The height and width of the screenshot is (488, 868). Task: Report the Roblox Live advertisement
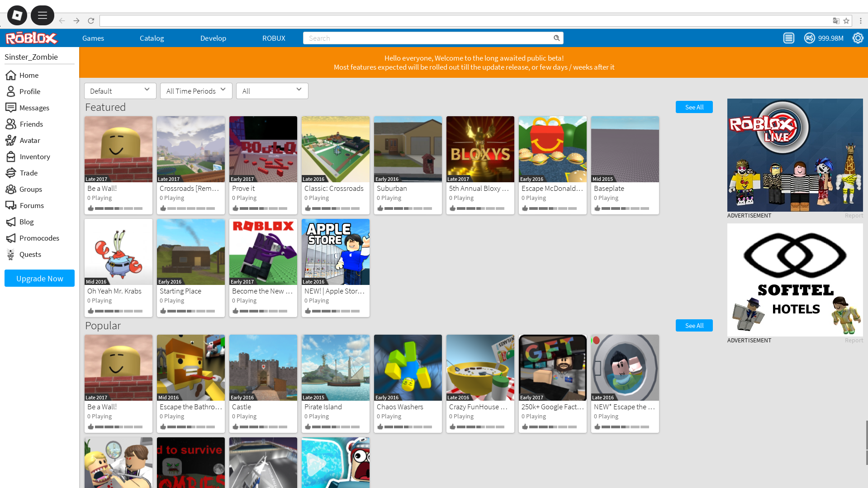click(854, 216)
